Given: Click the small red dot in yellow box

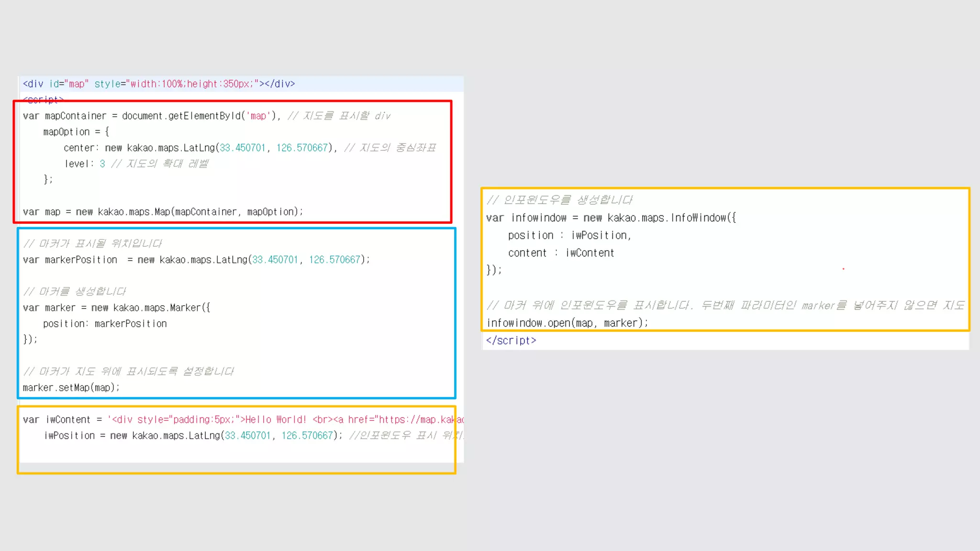Looking at the screenshot, I should (843, 269).
